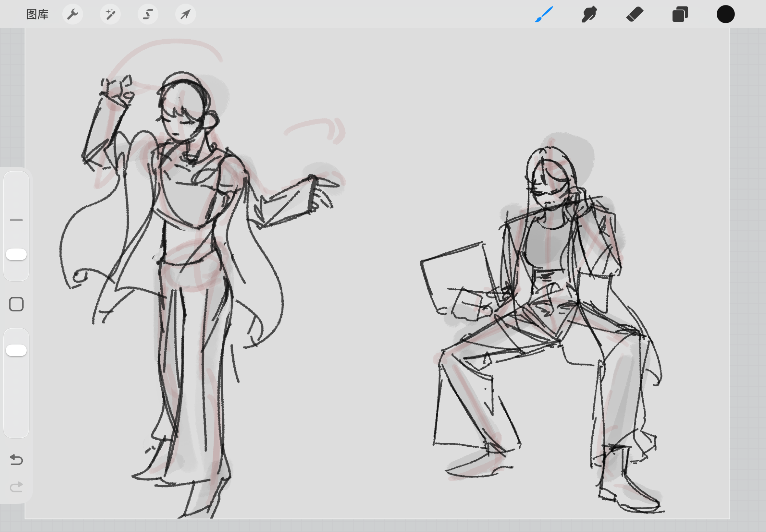Open the Actions wrench menu
766x532 pixels.
[73, 14]
